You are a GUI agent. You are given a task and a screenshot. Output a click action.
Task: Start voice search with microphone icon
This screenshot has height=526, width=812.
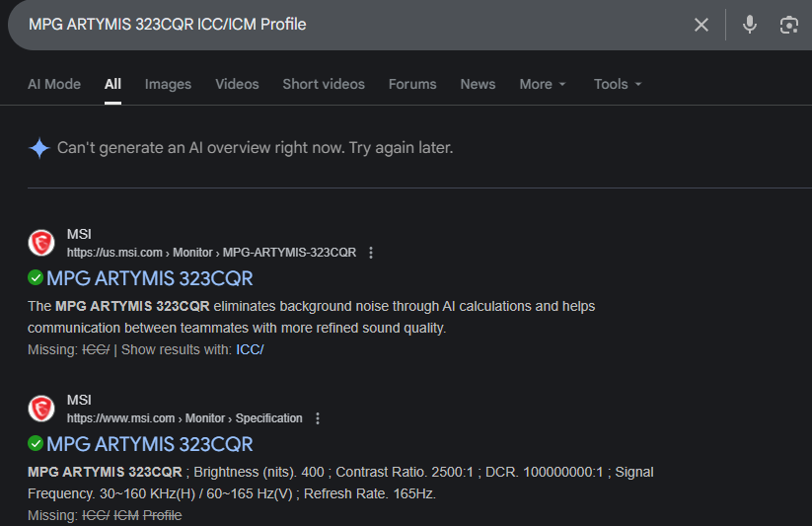(750, 25)
